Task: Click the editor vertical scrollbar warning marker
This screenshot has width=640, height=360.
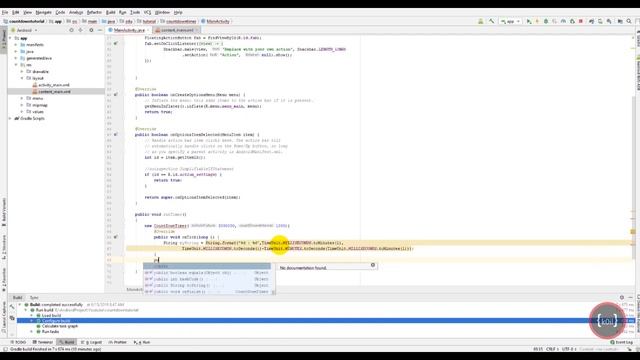Action: point(633,231)
